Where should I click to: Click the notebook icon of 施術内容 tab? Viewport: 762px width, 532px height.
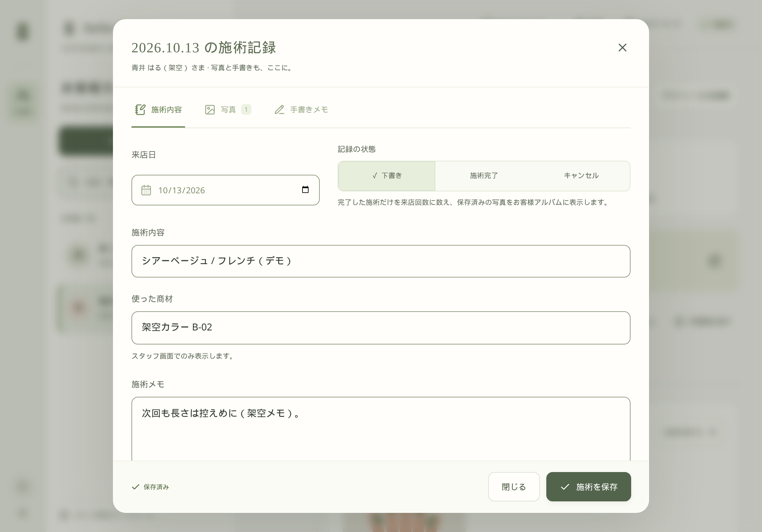coord(140,109)
